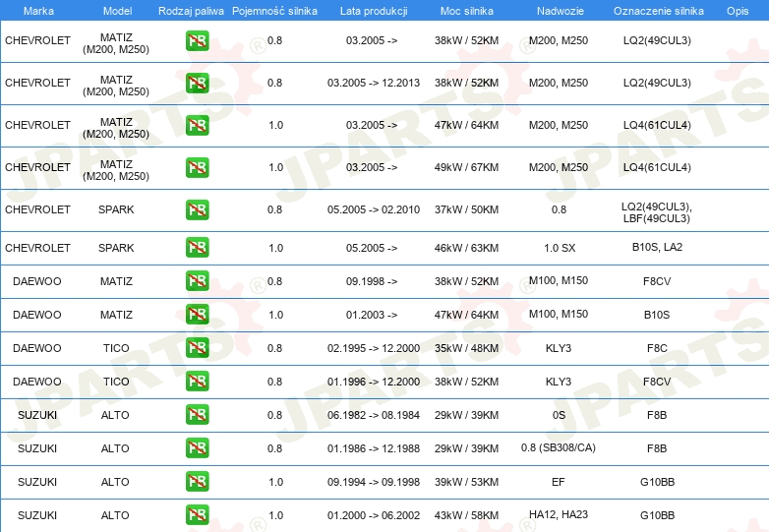Click fuel icon in Alto HA12, HA23 row
Screen dimensions: 769x532
pyautogui.click(x=197, y=514)
